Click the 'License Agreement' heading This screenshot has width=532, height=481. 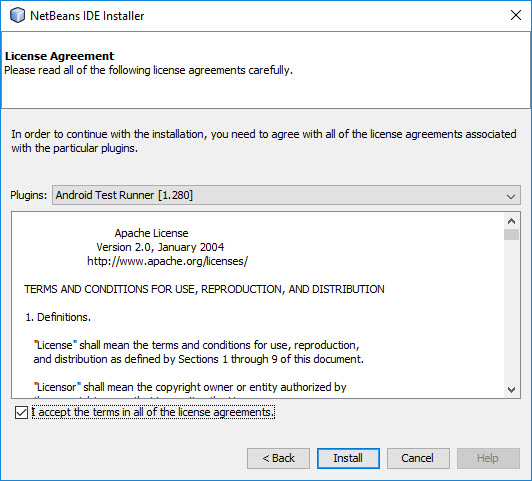point(60,56)
